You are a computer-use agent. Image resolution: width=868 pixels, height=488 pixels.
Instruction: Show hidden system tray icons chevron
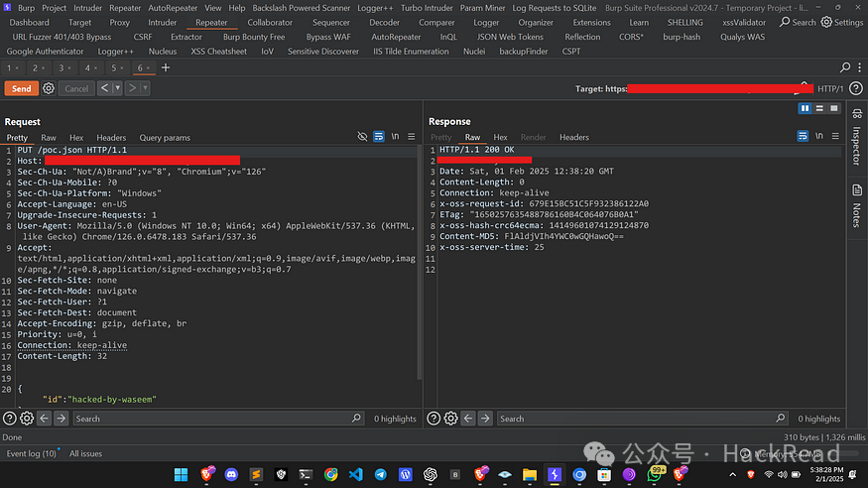732,474
